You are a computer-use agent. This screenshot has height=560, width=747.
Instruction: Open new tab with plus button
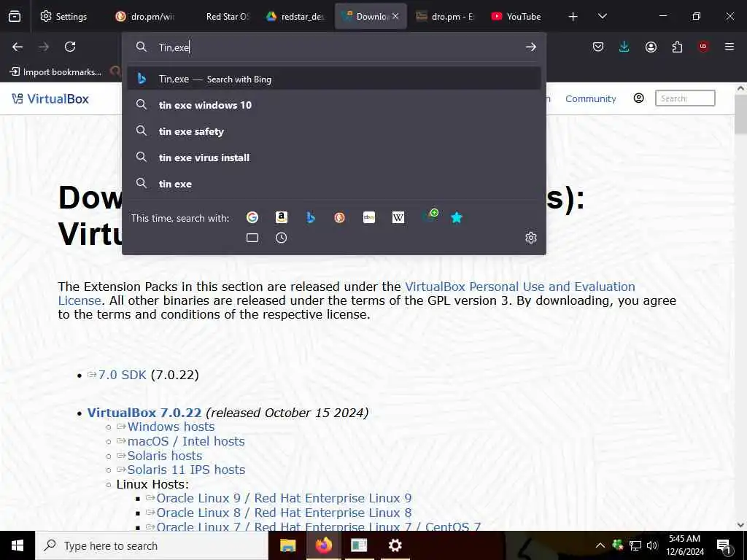pos(573,17)
